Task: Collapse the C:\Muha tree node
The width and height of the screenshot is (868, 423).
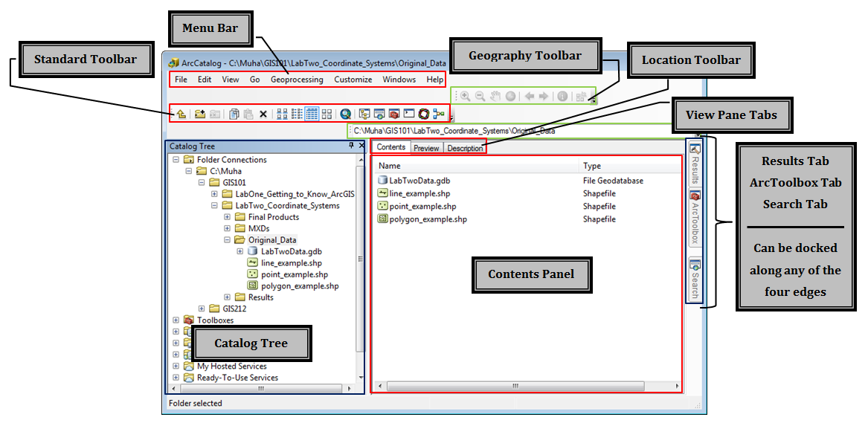Action: point(189,171)
